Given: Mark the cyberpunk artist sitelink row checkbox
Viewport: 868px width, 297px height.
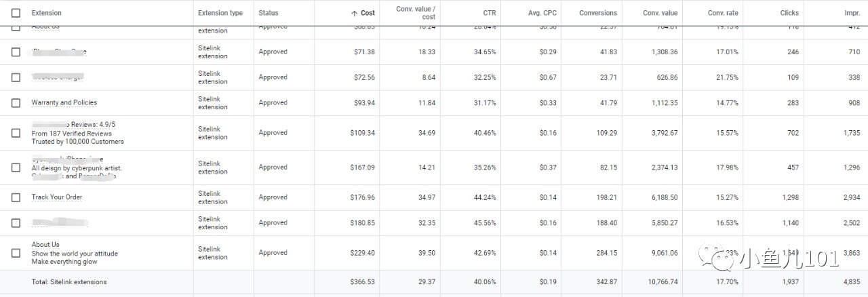Looking at the screenshot, I should coord(16,167).
